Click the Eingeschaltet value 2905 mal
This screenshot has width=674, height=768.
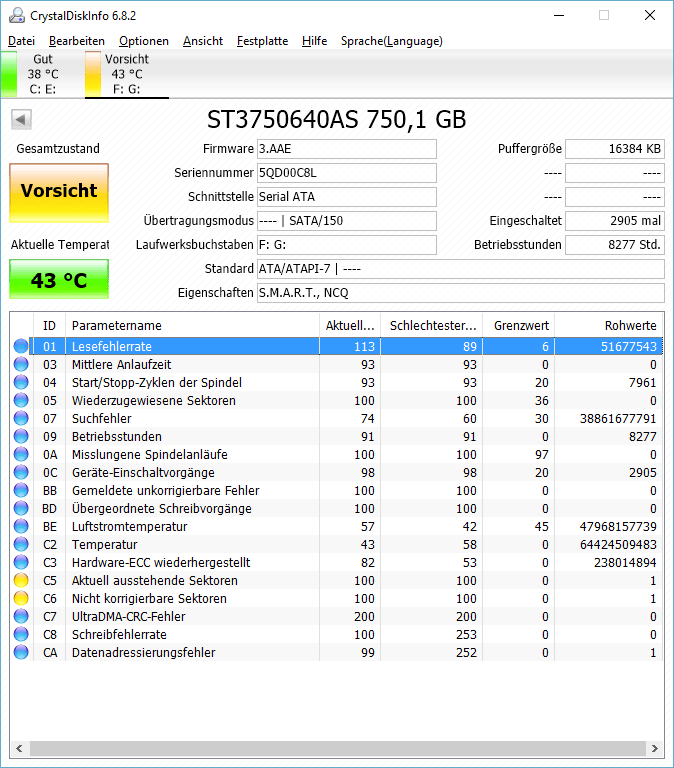[615, 221]
